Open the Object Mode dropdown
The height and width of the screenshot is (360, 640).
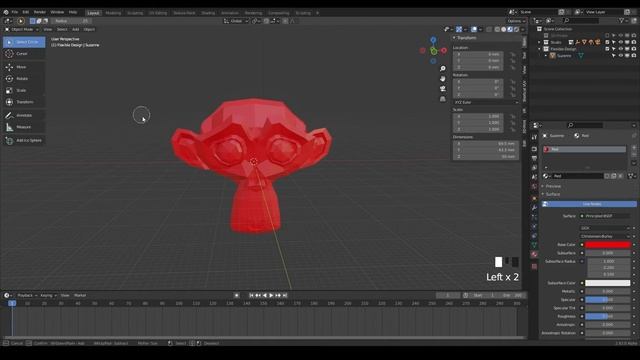22,29
